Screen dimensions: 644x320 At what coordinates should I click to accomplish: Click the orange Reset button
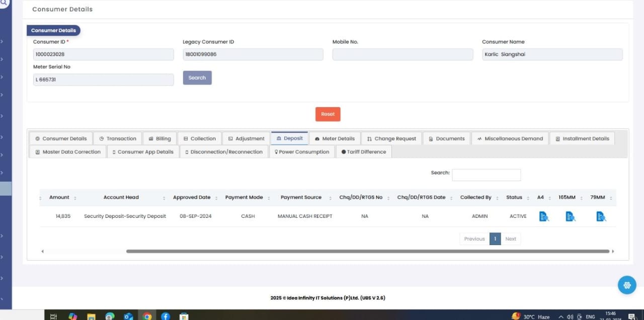(328, 114)
